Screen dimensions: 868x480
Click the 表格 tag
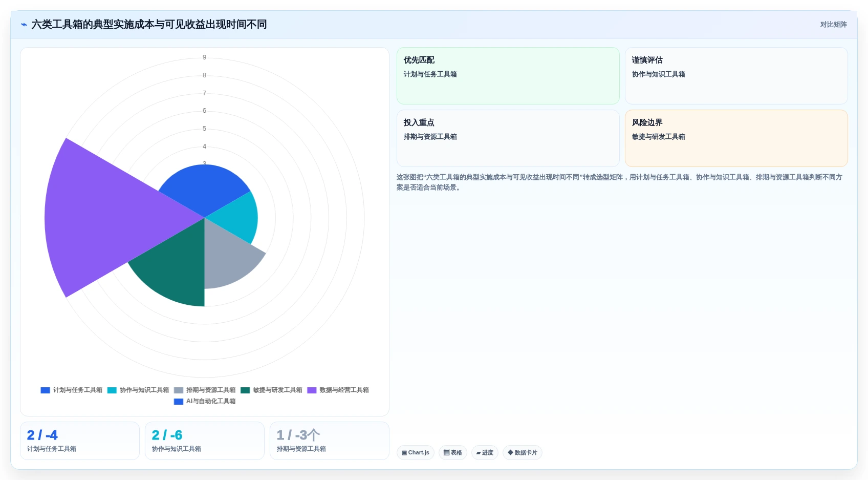click(x=452, y=453)
